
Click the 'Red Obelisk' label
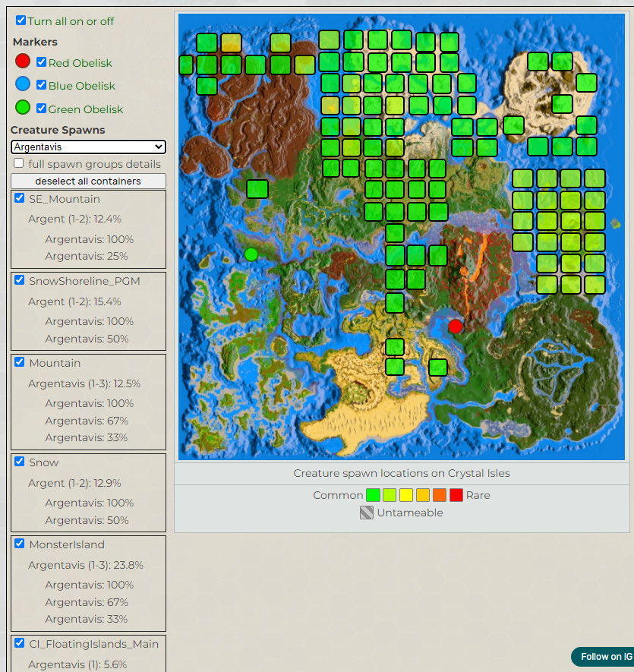tap(80, 63)
